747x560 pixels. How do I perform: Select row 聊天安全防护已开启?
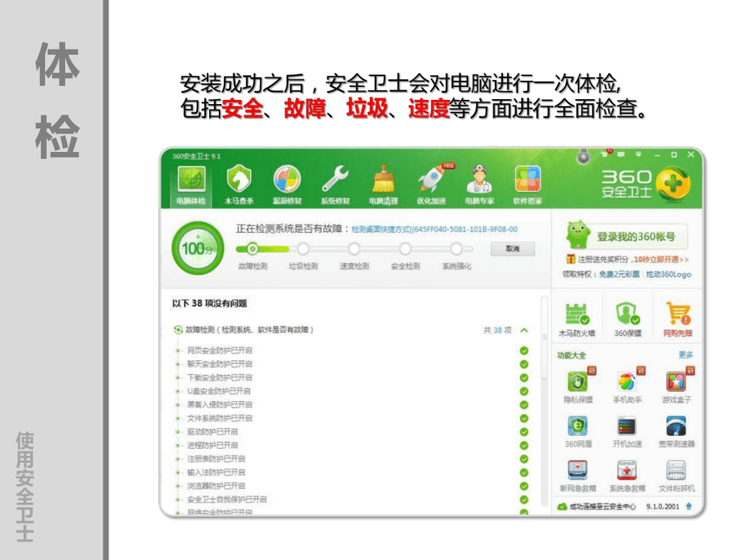coord(352,364)
